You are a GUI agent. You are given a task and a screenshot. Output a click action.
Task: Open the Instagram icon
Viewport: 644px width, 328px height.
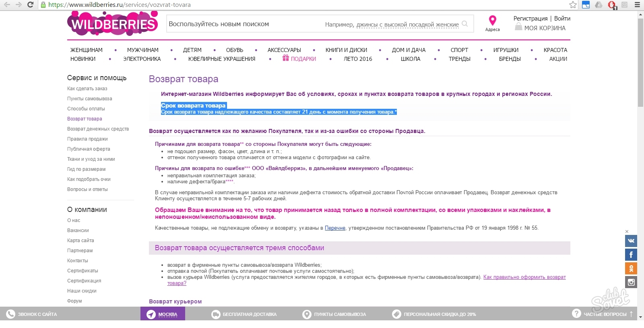tap(631, 282)
